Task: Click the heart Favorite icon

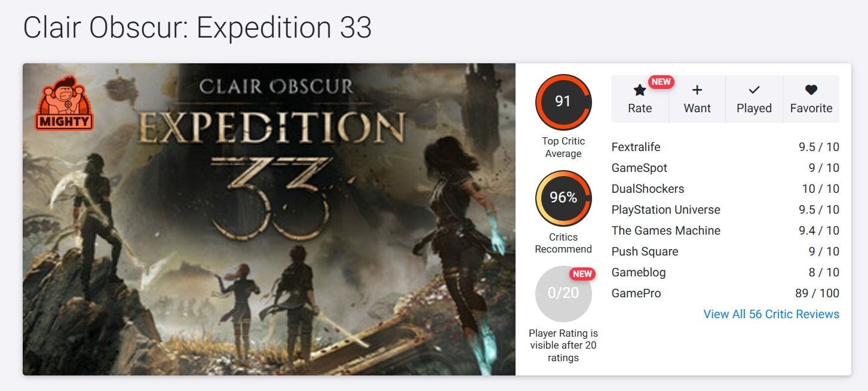Action: (x=811, y=90)
